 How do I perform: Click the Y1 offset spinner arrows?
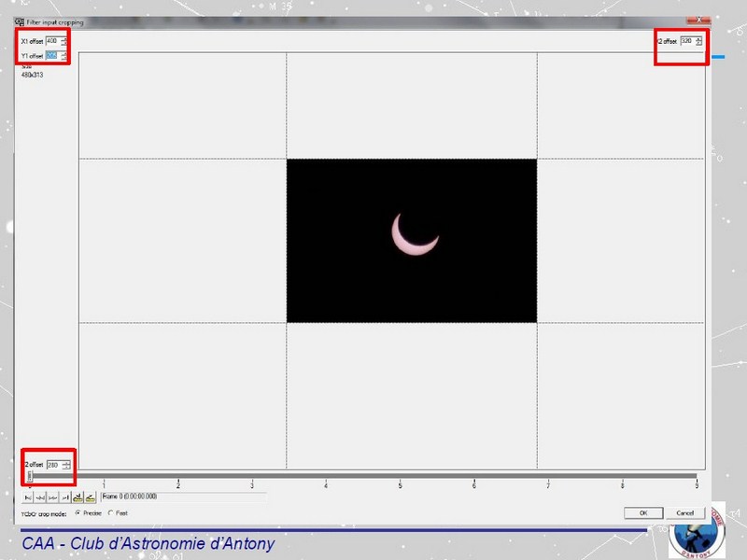pos(64,56)
